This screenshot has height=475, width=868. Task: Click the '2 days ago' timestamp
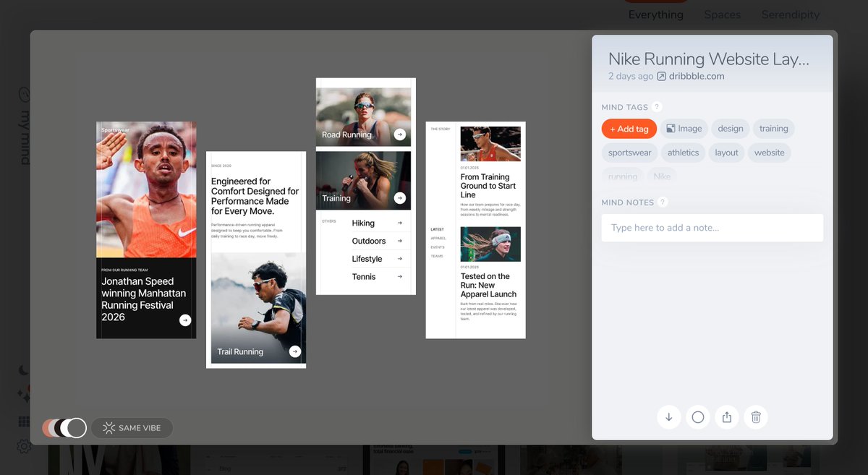tap(631, 77)
